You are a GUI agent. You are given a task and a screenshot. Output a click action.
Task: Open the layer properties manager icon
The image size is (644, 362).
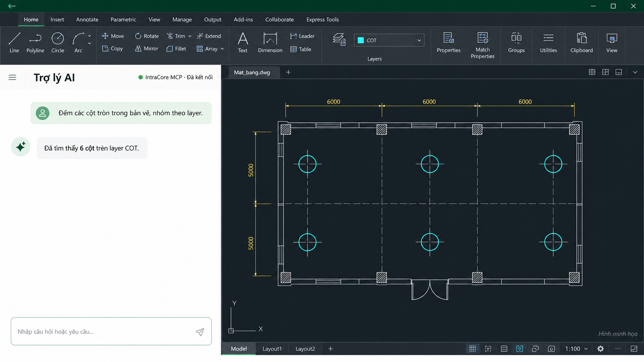click(x=339, y=40)
